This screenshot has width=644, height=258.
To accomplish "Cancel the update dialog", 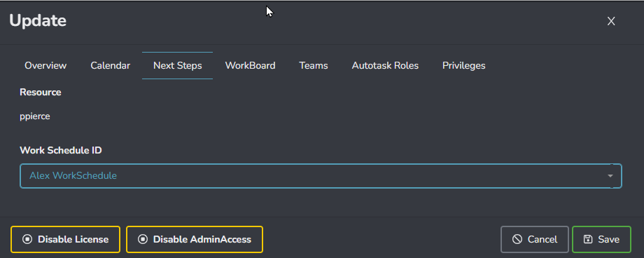I will click(x=535, y=240).
